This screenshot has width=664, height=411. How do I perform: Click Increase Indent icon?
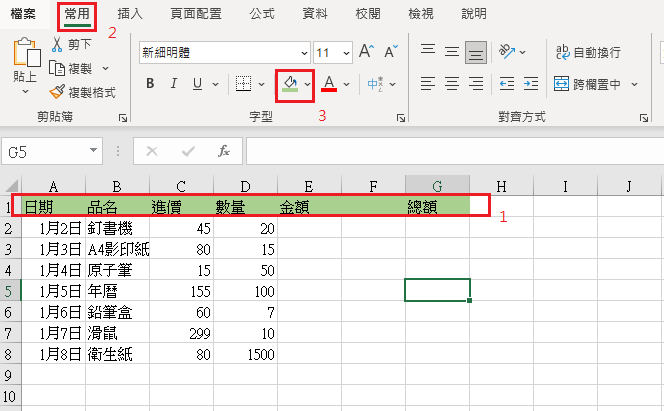(x=531, y=83)
